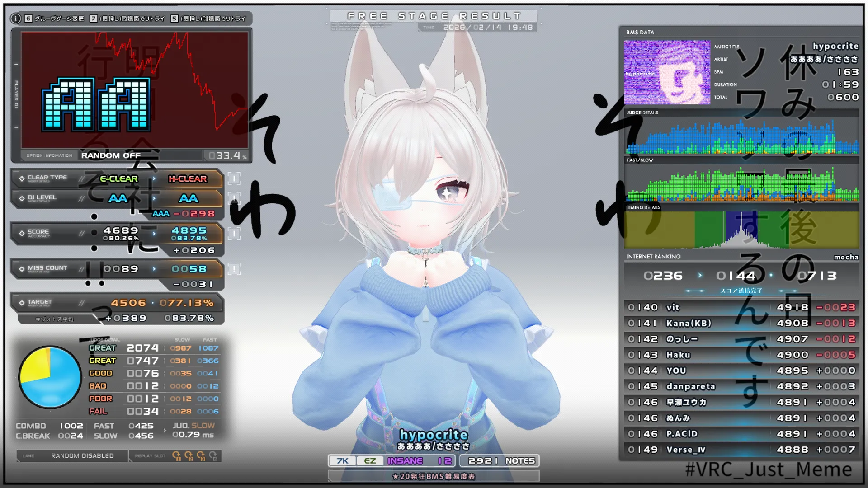Screen dimensions: 868x488
Task: Click the スコア送信完了 status text
Action: tap(741, 291)
